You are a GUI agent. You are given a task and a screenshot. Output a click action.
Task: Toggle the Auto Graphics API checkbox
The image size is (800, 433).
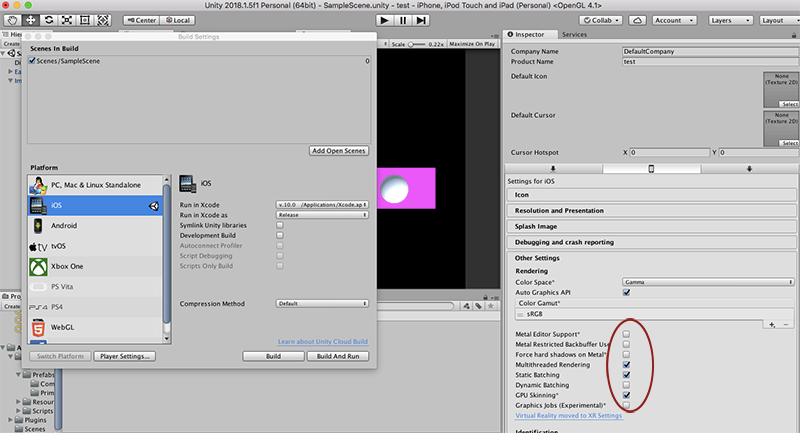(627, 293)
